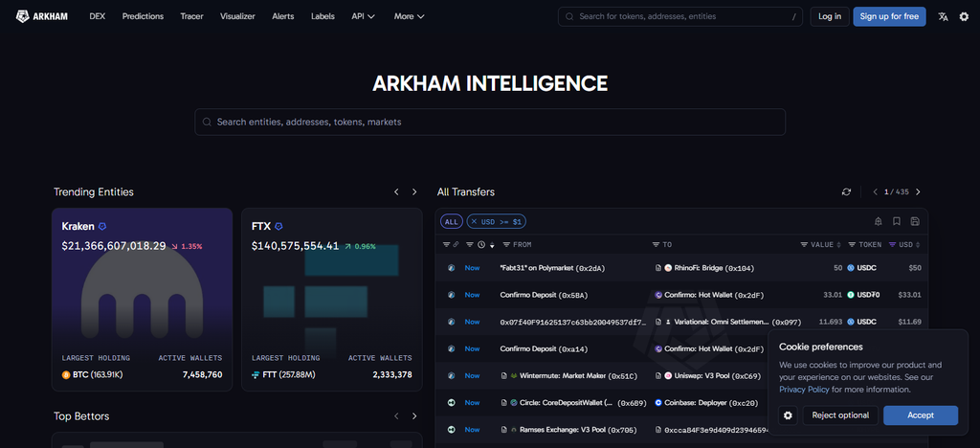
Task: Show next Top Bettors entry
Action: point(413,415)
